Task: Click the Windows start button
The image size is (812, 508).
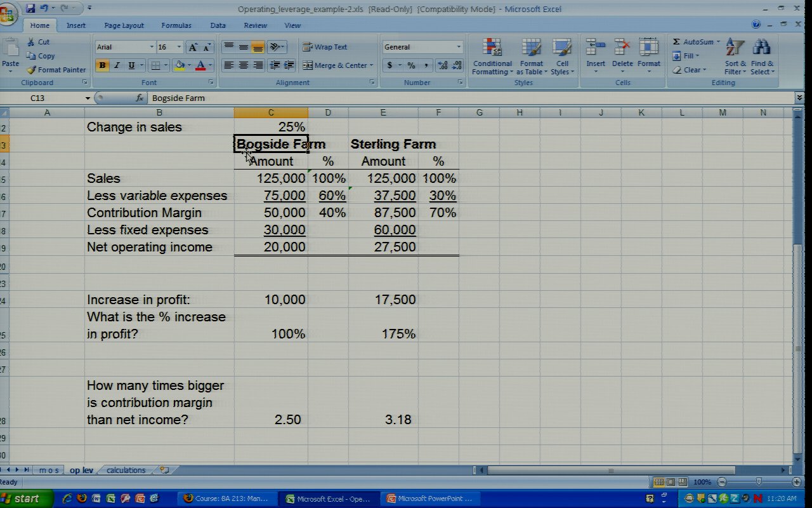Action: coord(22,498)
